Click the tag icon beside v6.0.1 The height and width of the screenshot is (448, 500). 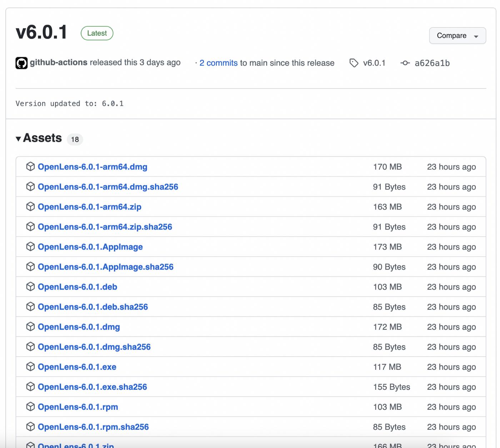click(x=354, y=63)
